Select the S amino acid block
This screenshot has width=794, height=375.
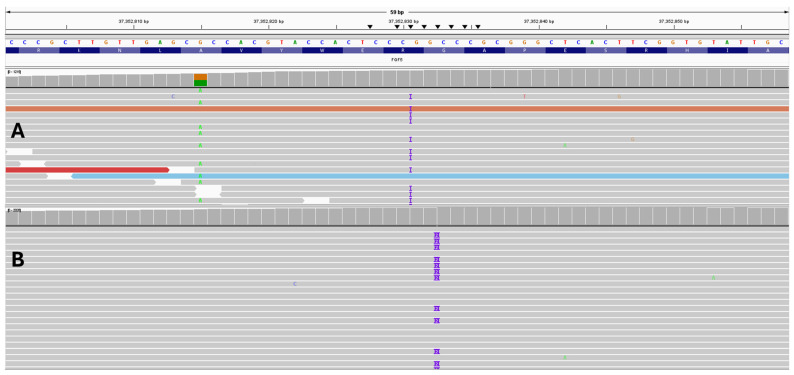coord(606,51)
